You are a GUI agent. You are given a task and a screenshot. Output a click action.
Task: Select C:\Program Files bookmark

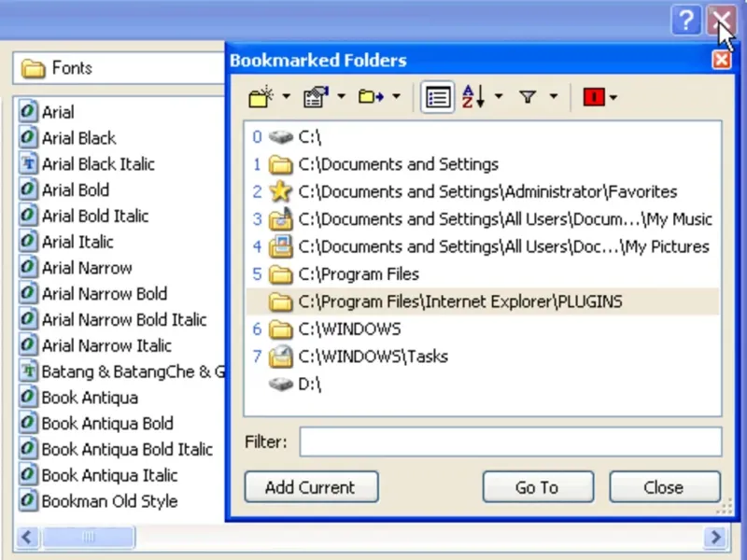click(x=483, y=274)
